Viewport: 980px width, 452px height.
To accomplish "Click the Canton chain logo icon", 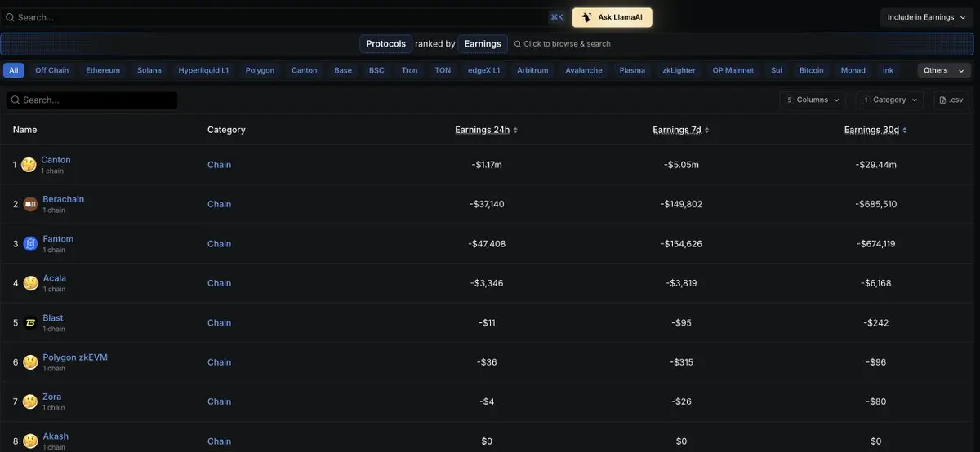I will (x=29, y=165).
